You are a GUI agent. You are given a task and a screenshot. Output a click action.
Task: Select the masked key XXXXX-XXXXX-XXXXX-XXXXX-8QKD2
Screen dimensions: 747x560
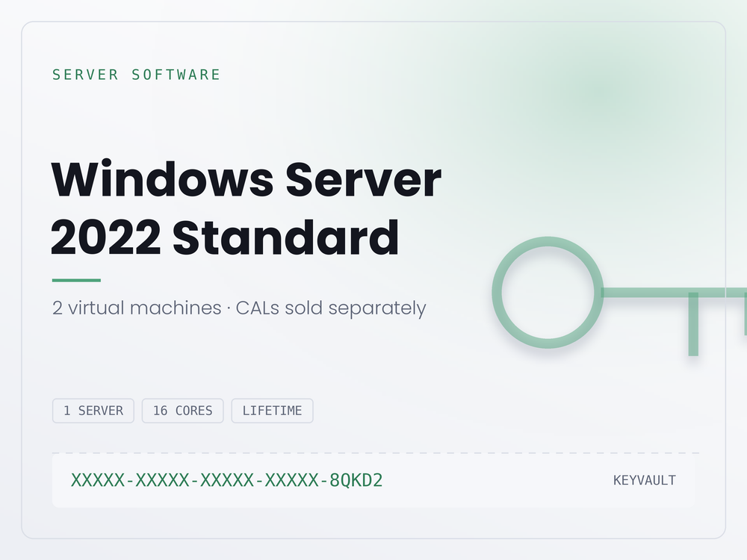(x=227, y=480)
